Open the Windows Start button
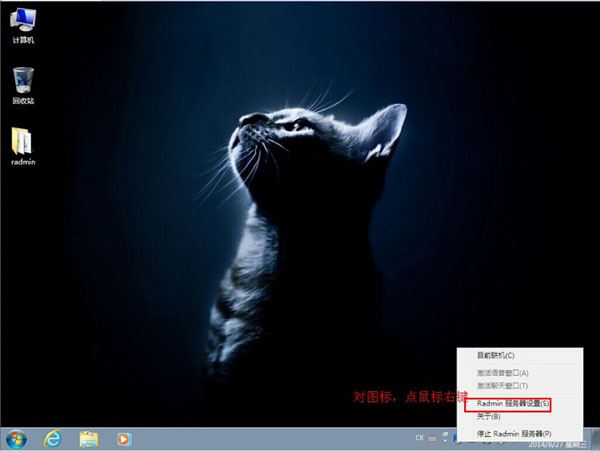Screen dimensions: 600x452 16,439
